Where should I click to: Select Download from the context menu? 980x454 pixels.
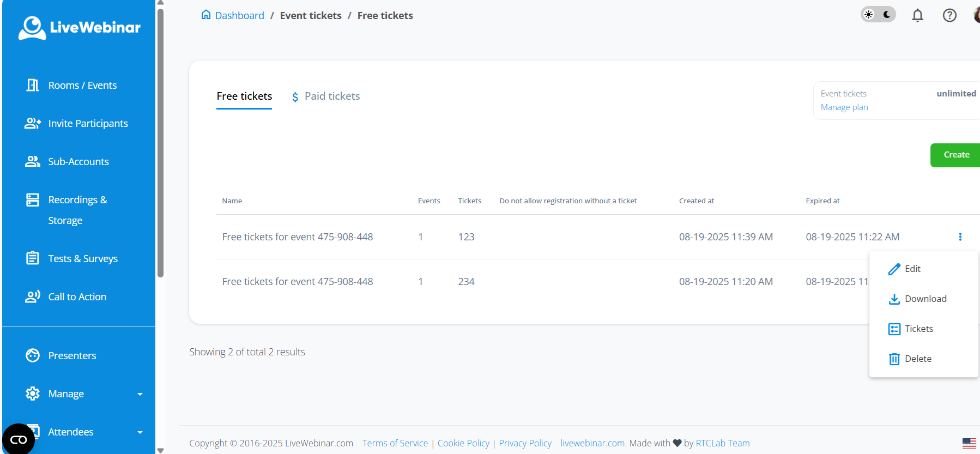tap(925, 299)
